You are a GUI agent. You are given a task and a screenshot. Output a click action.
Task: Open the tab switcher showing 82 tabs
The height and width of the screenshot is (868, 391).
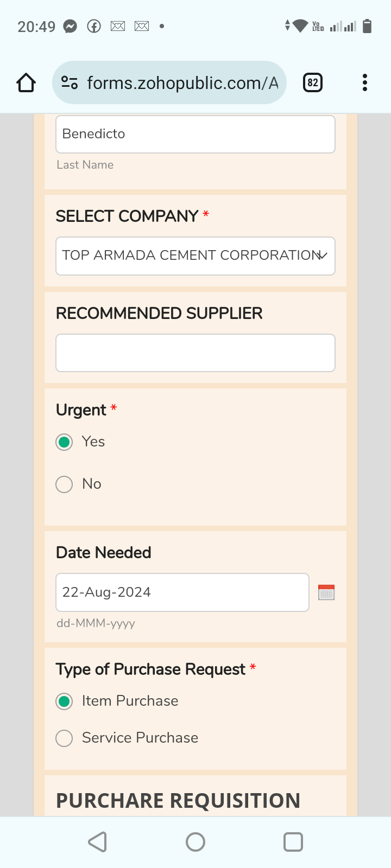[x=312, y=83]
